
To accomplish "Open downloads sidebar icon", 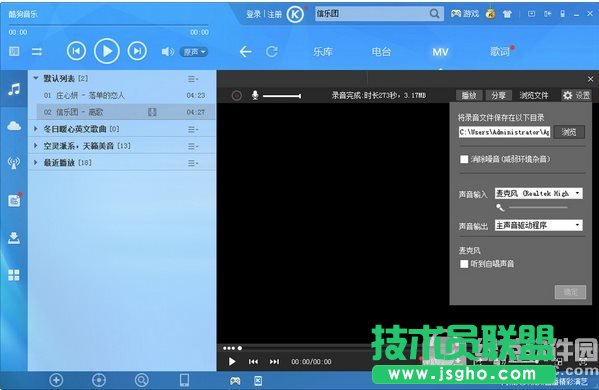I will pyautogui.click(x=14, y=238).
